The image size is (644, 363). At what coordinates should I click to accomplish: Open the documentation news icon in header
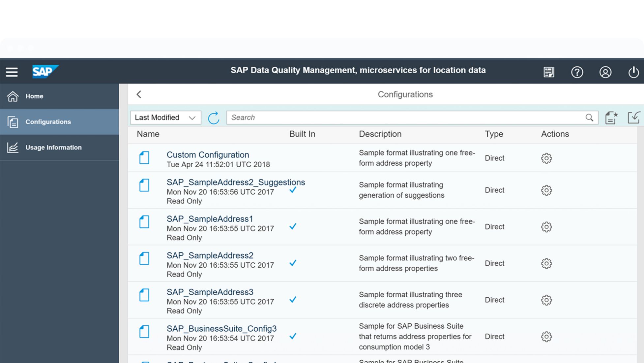(x=549, y=72)
